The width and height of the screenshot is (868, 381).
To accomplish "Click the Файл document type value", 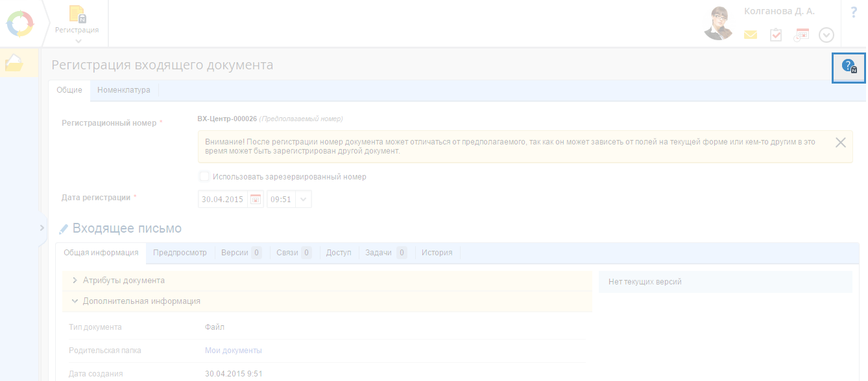I will tap(215, 327).
